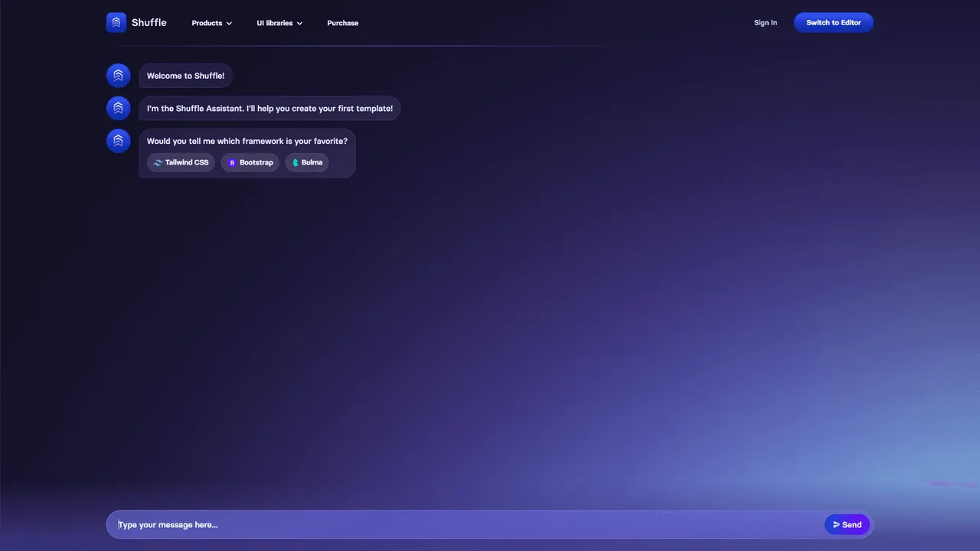Expand the UI libraries dropdown menu
The image size is (980, 551).
pyautogui.click(x=279, y=23)
